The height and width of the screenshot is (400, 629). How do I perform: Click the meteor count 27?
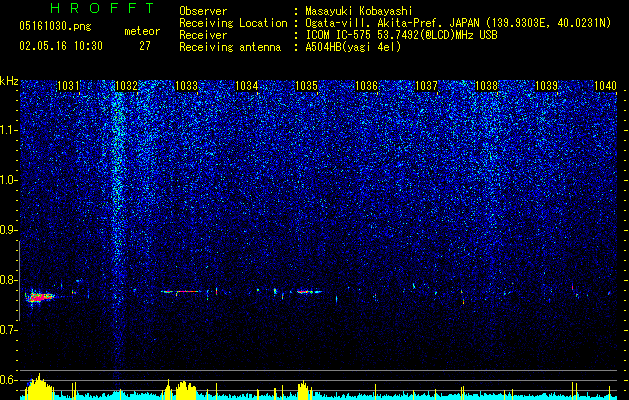145,46
